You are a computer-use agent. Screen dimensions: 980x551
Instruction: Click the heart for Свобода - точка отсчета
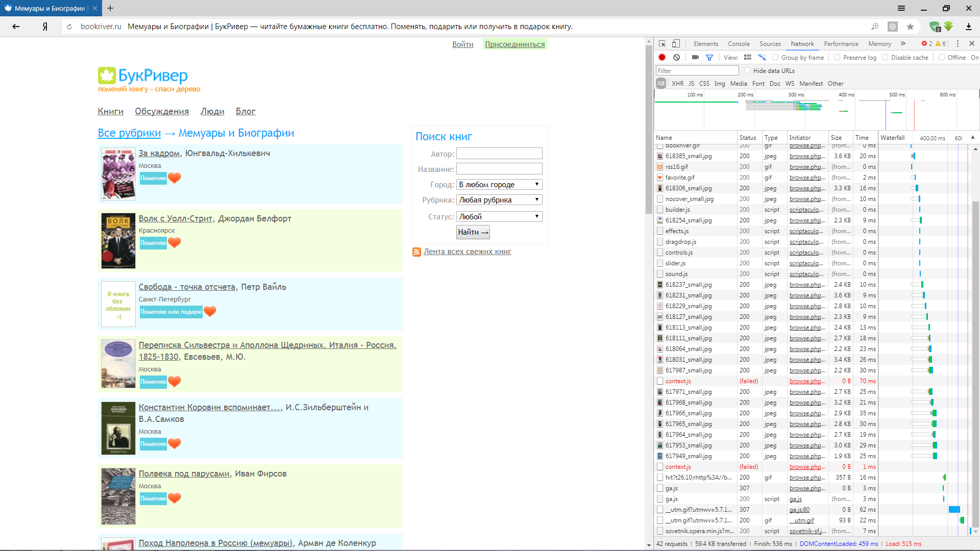click(x=210, y=311)
